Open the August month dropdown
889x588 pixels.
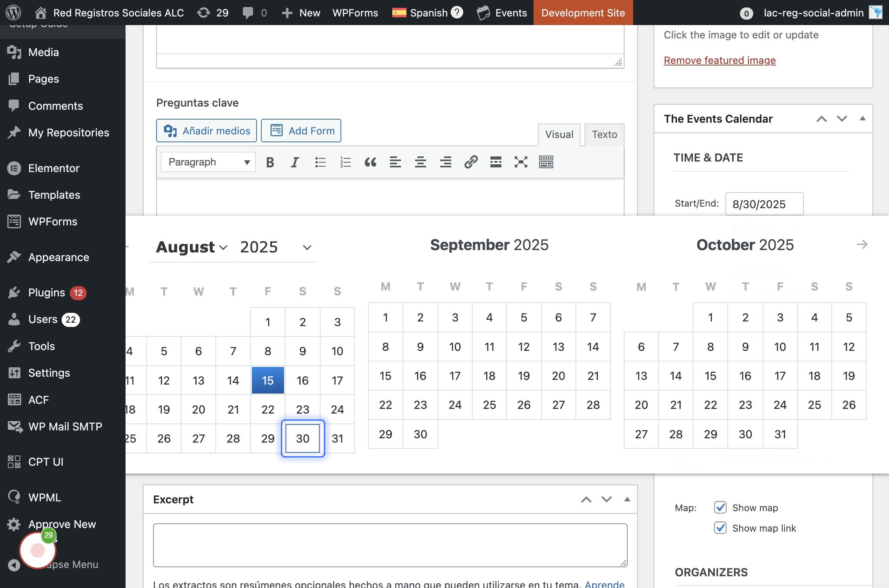pos(191,247)
